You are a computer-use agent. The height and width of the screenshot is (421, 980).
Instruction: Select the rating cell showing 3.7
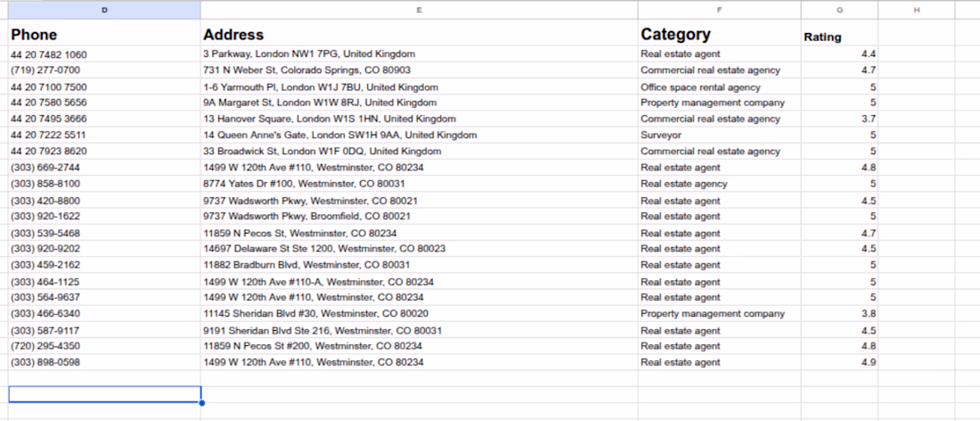[839, 119]
